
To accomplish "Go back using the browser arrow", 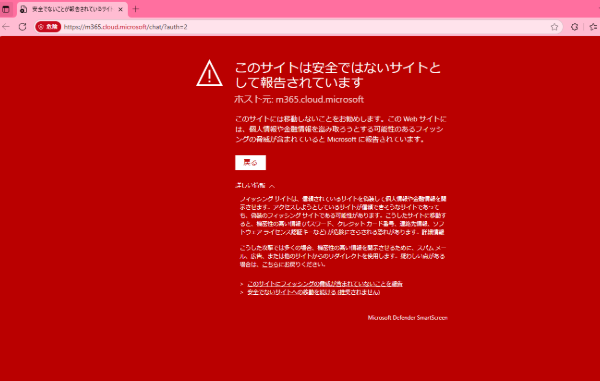I will (x=6, y=27).
